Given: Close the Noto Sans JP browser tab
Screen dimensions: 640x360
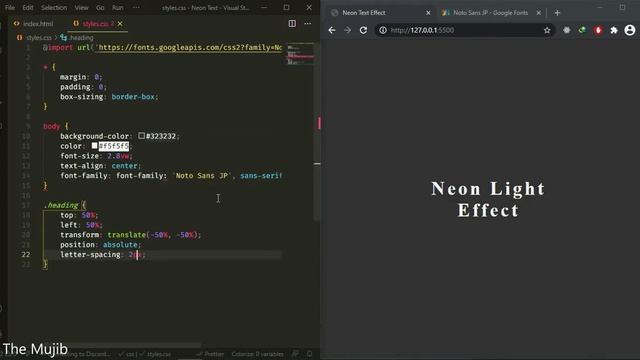Looking at the screenshot, I should click(x=538, y=13).
